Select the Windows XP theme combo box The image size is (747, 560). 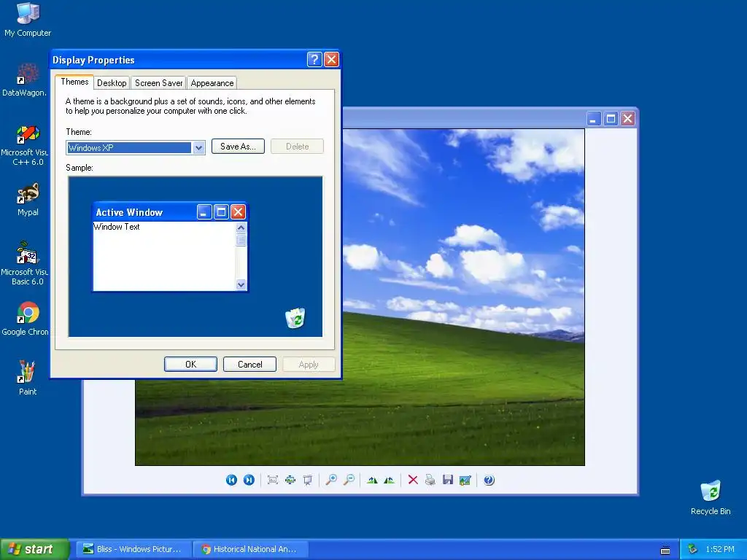136,147
